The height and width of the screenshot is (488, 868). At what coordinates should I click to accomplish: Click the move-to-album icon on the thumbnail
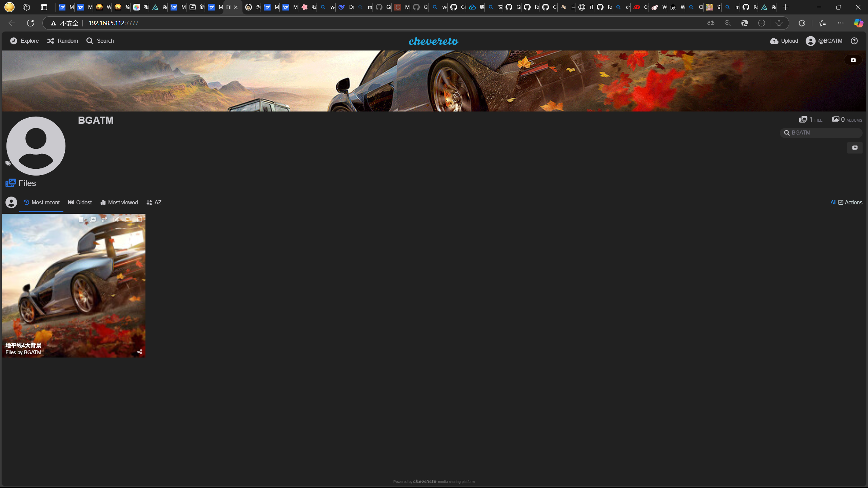[93, 220]
